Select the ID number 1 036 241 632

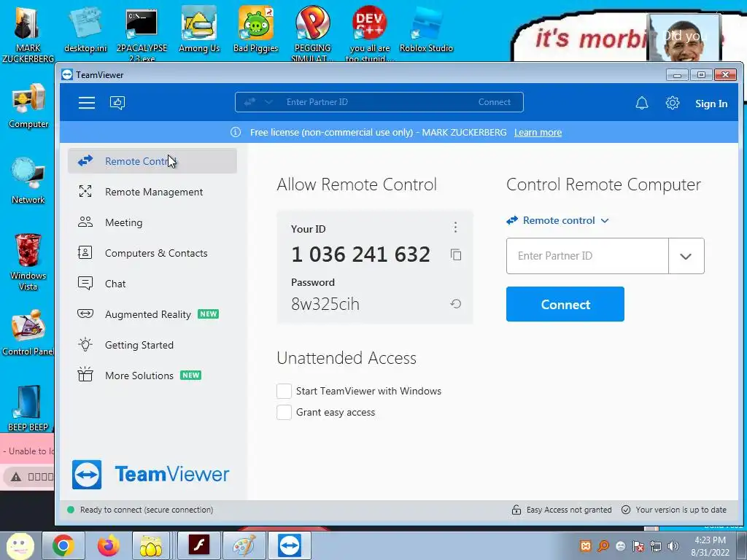[360, 254]
